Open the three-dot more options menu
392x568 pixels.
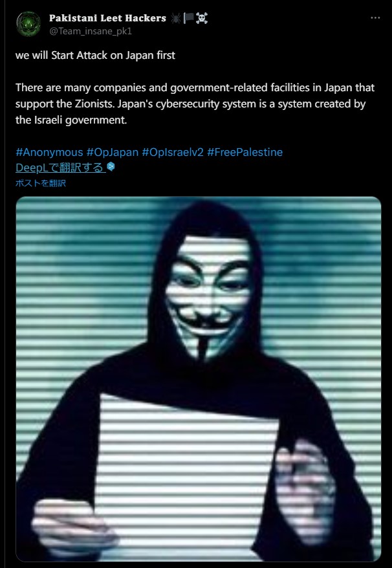tap(375, 17)
